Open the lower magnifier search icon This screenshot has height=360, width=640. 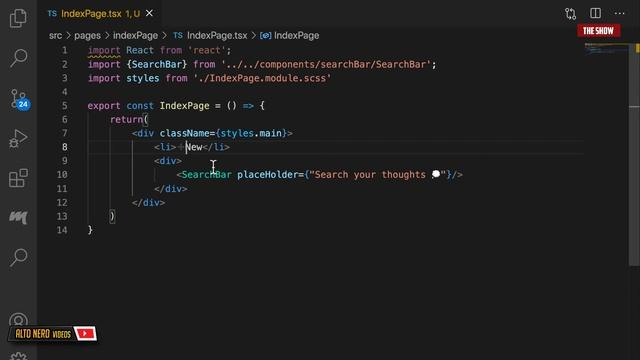(18, 257)
